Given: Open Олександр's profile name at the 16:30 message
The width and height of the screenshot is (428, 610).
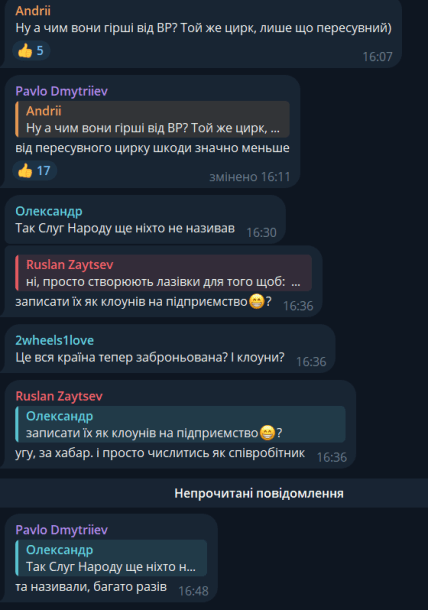Looking at the screenshot, I should click(x=49, y=211).
